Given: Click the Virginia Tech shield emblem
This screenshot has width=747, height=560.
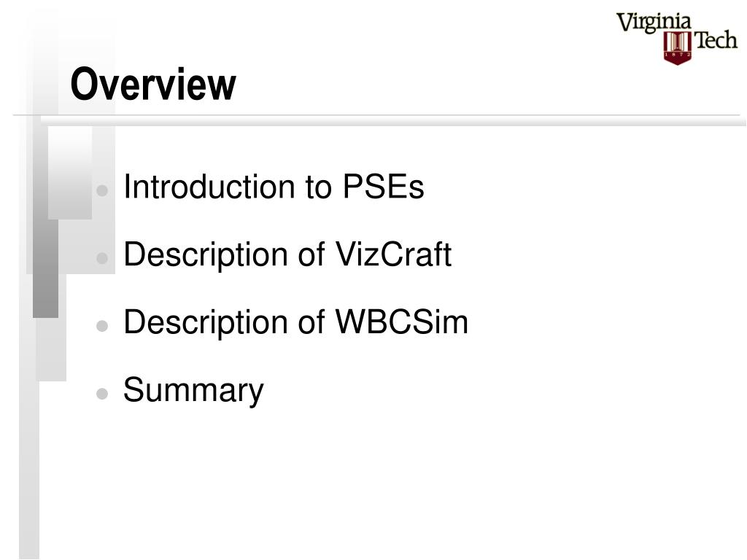Looking at the screenshot, I should click(677, 47).
